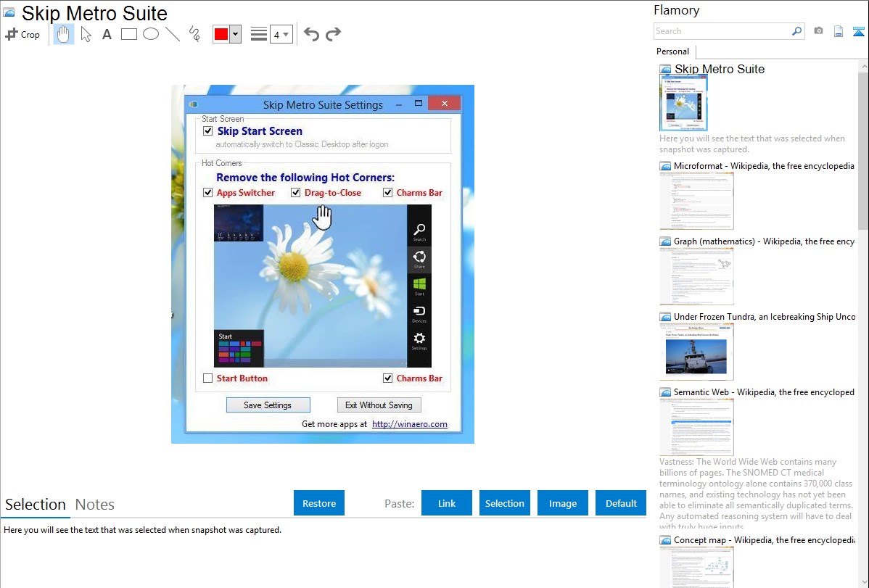Image resolution: width=869 pixels, height=588 pixels.
Task: Click the red color swatch
Action: click(x=221, y=34)
